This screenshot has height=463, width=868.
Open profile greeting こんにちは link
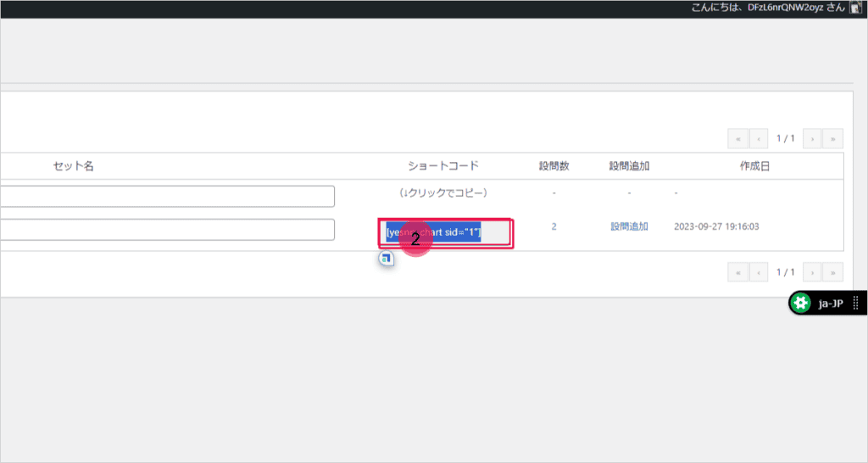[768, 8]
